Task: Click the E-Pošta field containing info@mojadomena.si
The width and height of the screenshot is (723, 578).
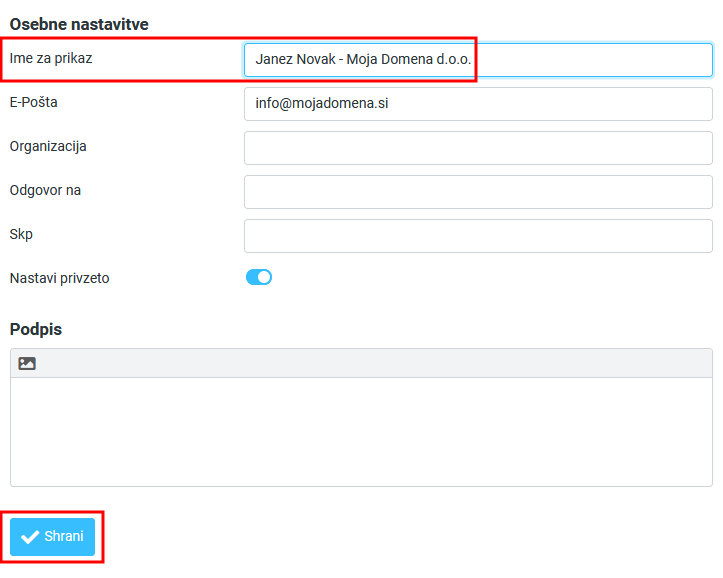Action: pyautogui.click(x=478, y=103)
